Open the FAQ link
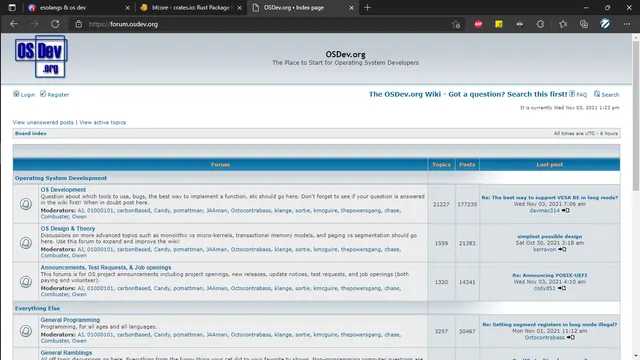The width and height of the screenshot is (640, 360). tap(578, 94)
